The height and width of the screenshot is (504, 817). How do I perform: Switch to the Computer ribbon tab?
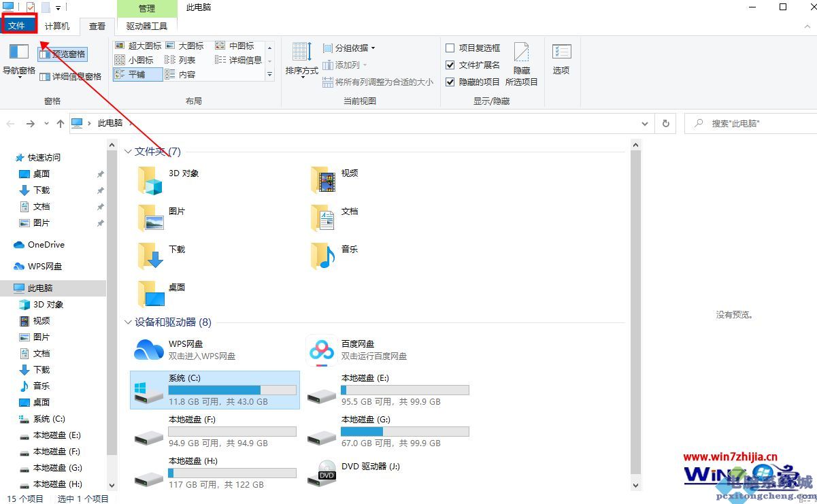(x=57, y=26)
